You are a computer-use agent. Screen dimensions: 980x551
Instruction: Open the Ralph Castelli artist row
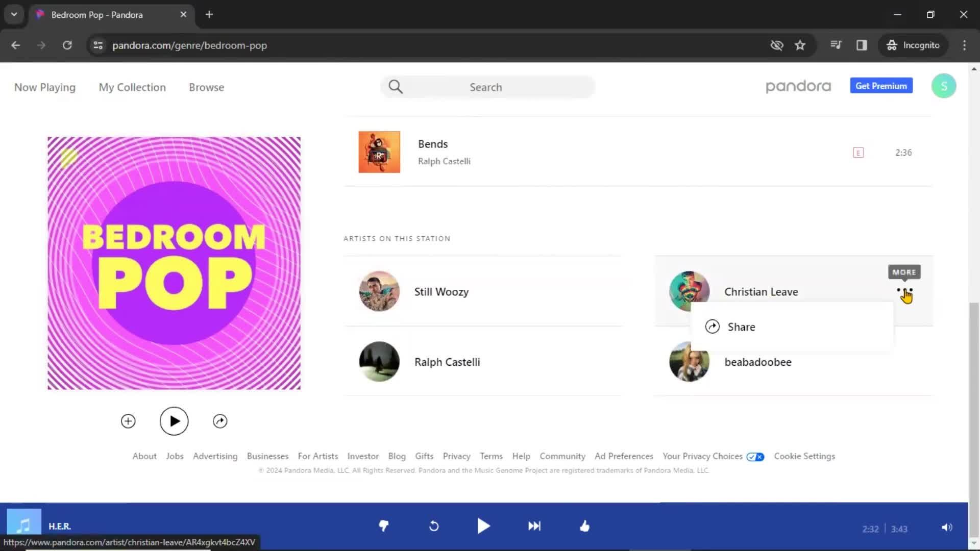(x=483, y=362)
